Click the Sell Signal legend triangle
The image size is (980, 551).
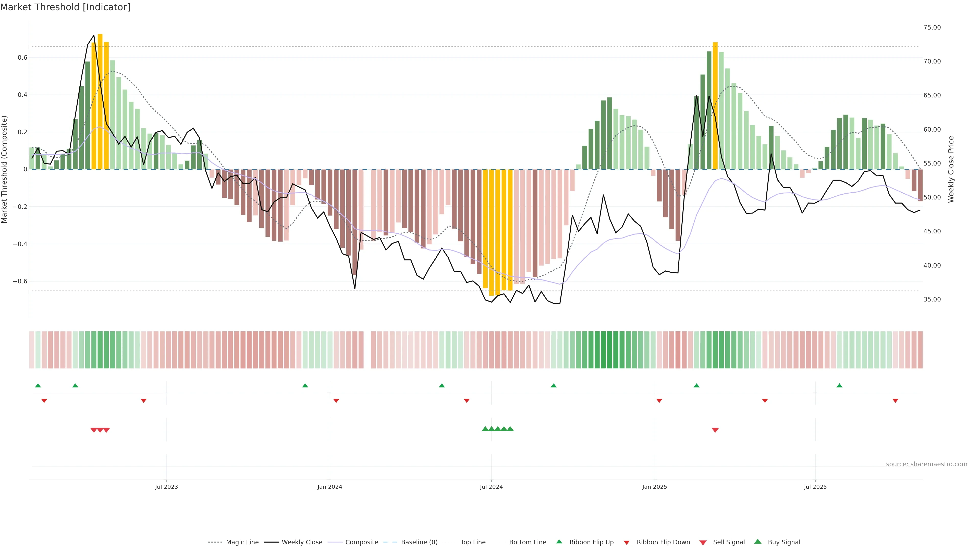coord(703,543)
